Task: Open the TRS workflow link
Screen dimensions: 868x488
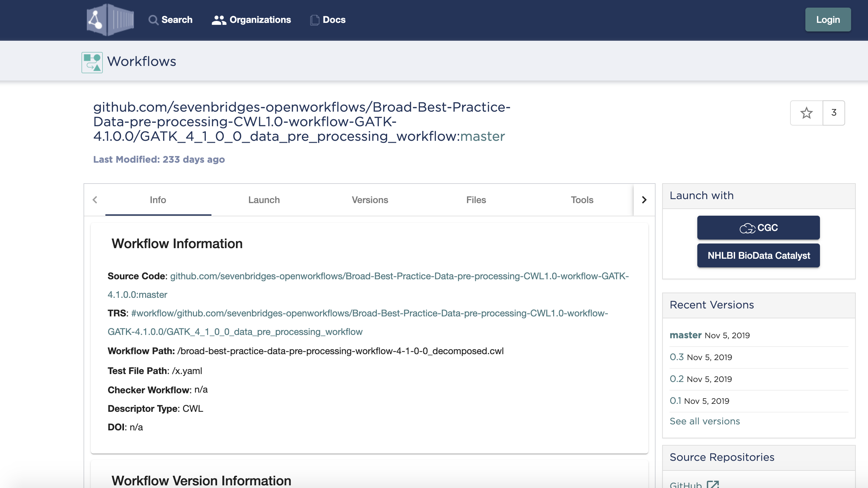Action: (x=358, y=322)
